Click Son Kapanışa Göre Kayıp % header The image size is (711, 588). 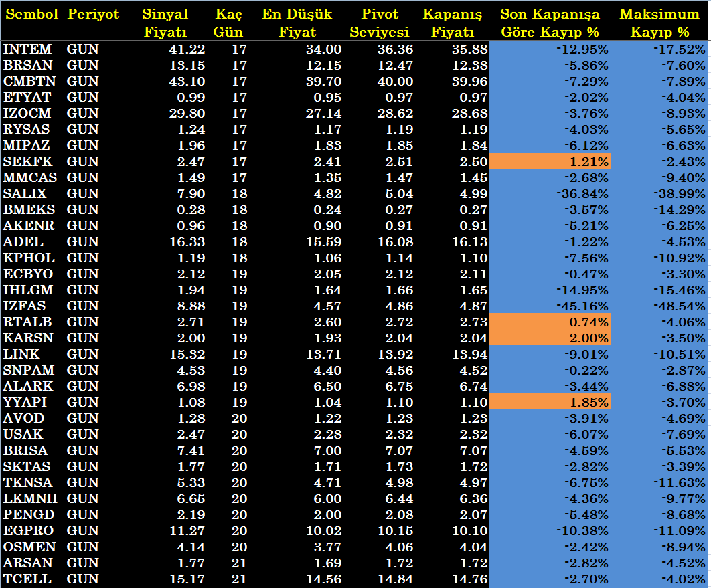point(550,23)
